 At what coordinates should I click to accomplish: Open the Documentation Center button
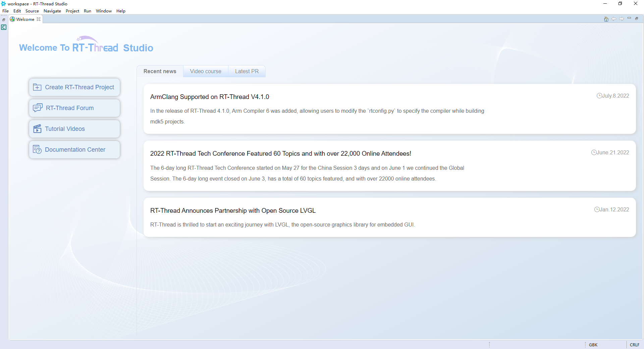[x=74, y=150]
